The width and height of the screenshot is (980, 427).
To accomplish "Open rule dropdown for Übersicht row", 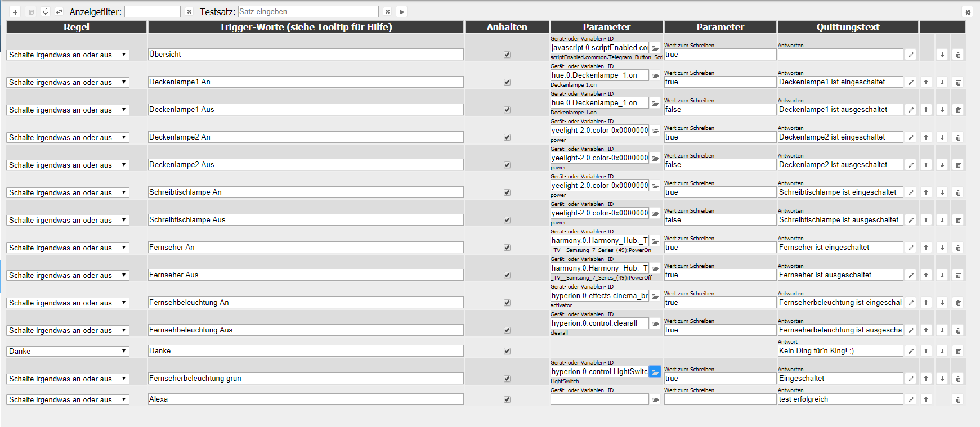I will pos(68,55).
